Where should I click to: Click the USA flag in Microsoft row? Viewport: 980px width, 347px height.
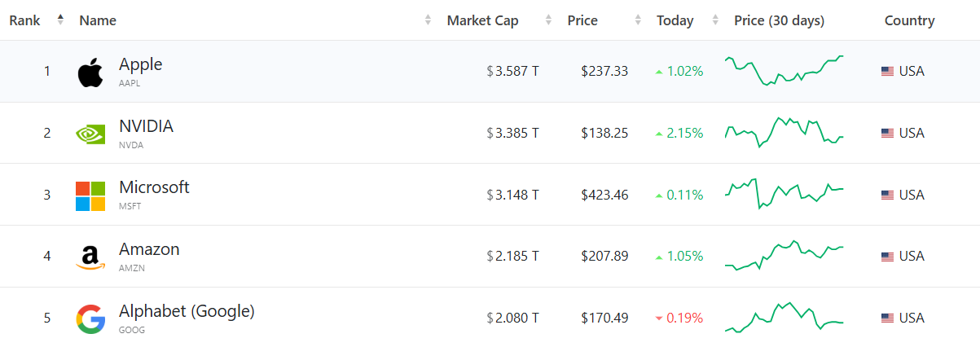[x=888, y=195]
